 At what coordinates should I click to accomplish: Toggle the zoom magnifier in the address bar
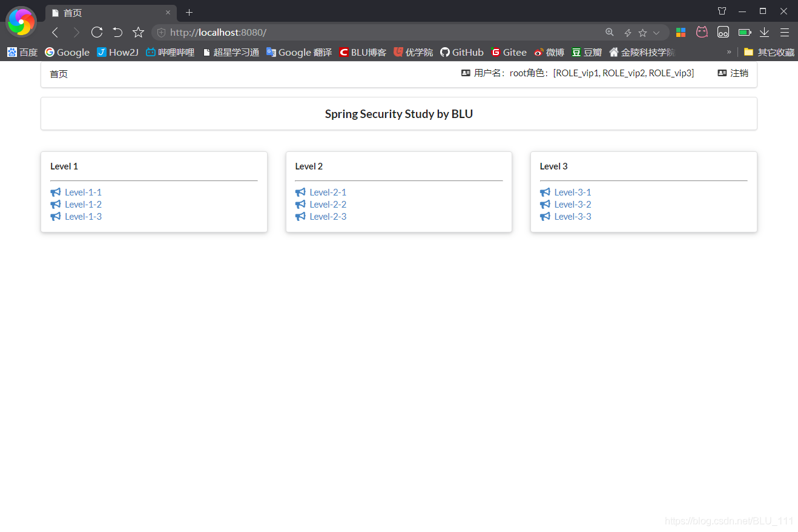click(x=609, y=32)
